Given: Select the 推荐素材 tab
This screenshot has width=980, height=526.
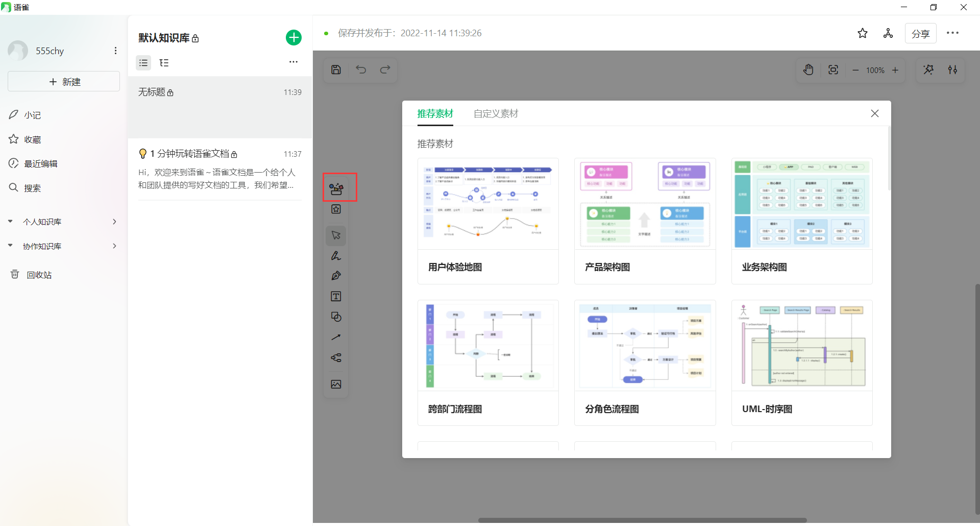Looking at the screenshot, I should (435, 114).
